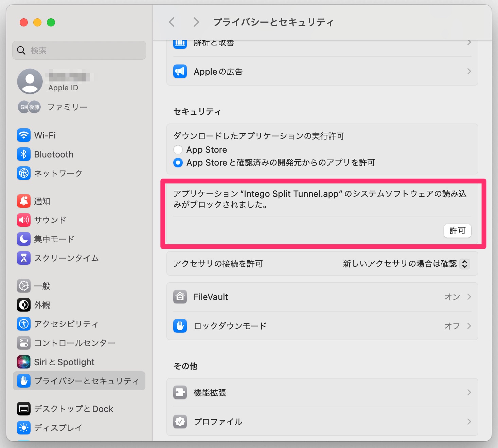The image size is (498, 448).
Task: Click the Intego Split Tunnel.app blocked message
Action: (x=320, y=199)
